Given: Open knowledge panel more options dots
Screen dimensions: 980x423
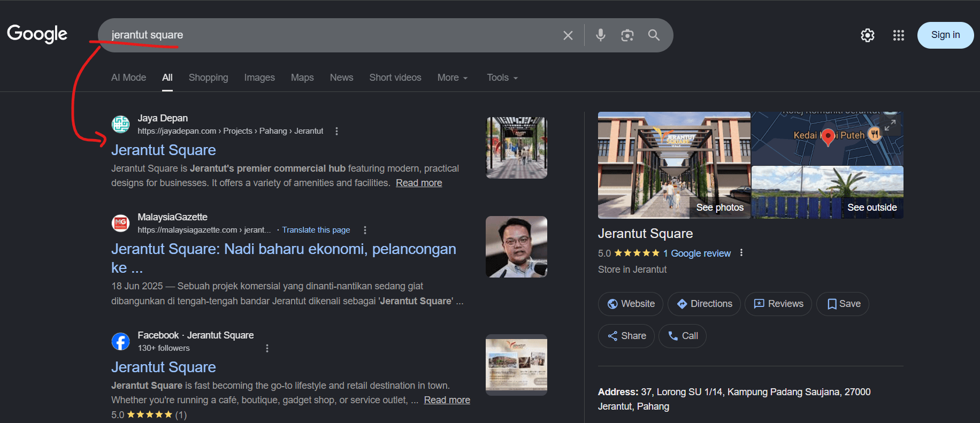Looking at the screenshot, I should [741, 253].
